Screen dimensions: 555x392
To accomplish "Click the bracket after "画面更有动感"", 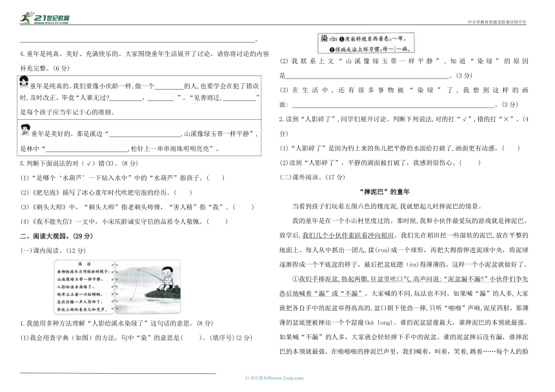I will 510,148.
